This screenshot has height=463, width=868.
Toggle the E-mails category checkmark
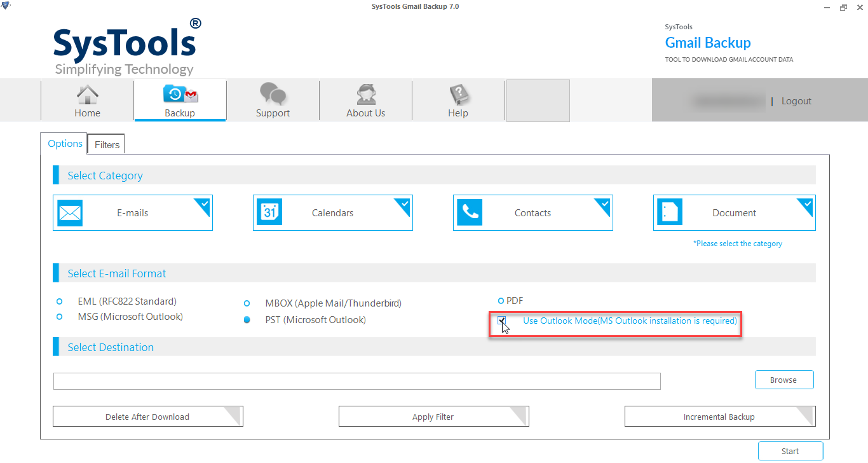[204, 204]
